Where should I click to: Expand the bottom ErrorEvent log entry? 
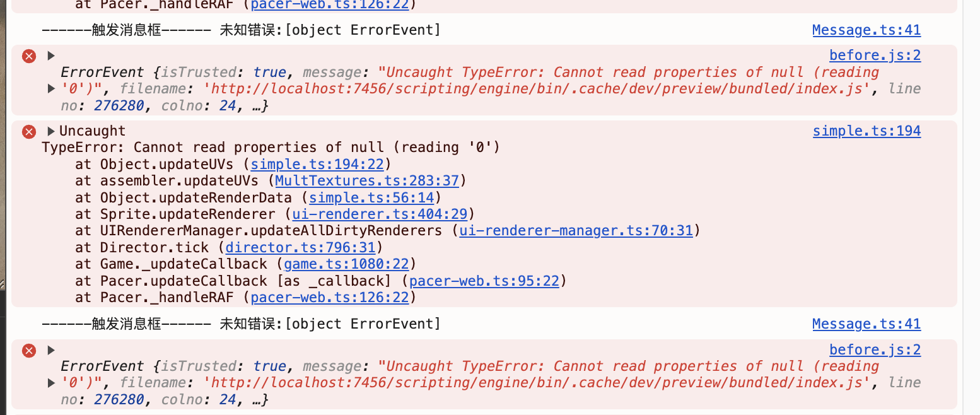[x=51, y=350]
